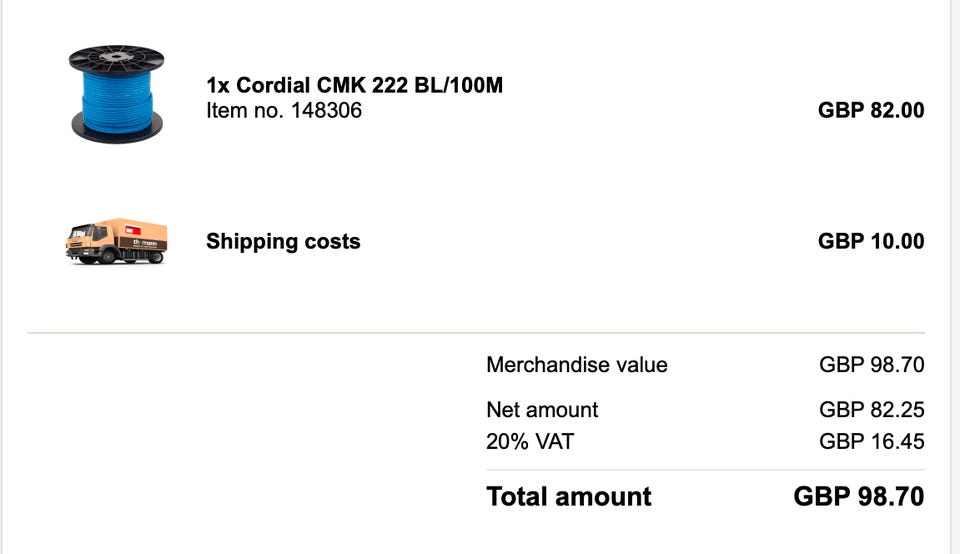Click the orange delivery truck image
Screen dimensions: 960x554
[x=116, y=241]
